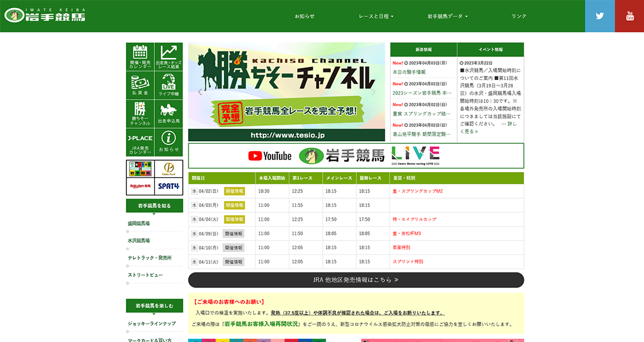Open the 盛岡競馬場 sidebar link
Screen dimensions: 644x342
139,224
